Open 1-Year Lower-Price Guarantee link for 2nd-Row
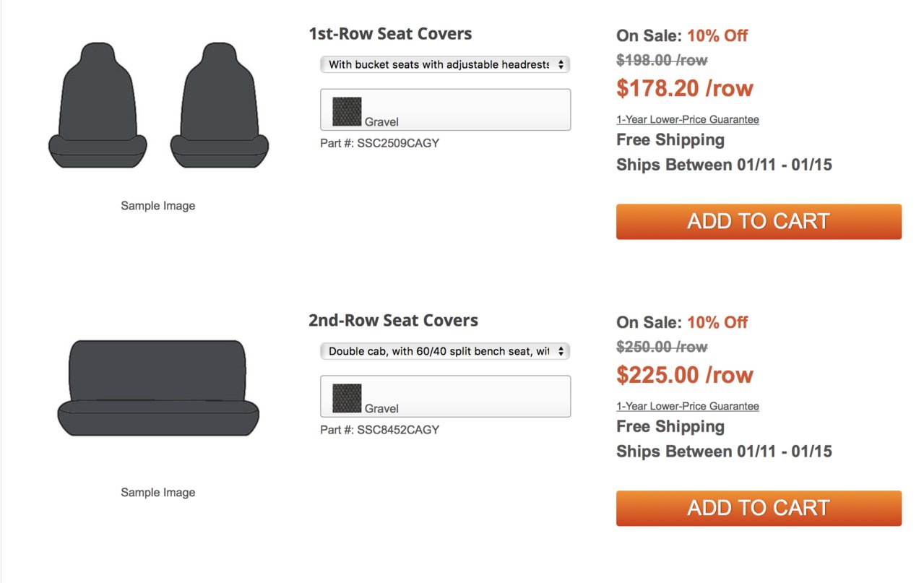924x583 pixels. tap(688, 406)
